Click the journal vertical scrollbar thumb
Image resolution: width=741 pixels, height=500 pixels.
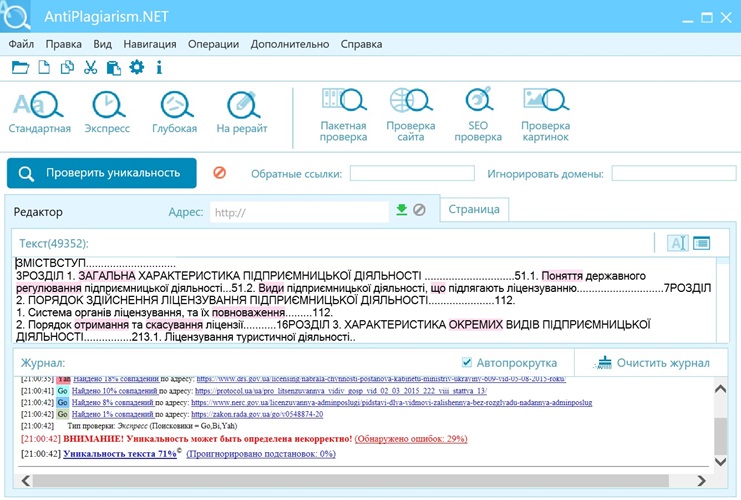[x=720, y=436]
